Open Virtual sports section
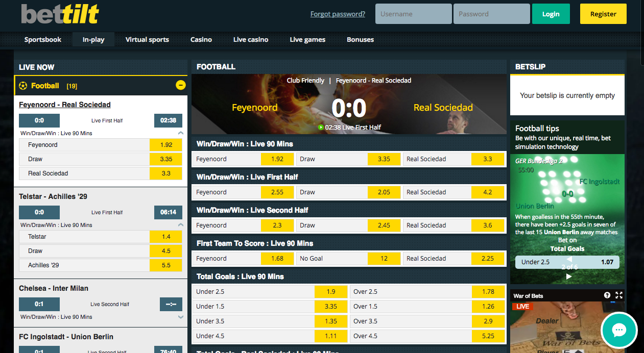The width and height of the screenshot is (644, 353). tap(147, 39)
